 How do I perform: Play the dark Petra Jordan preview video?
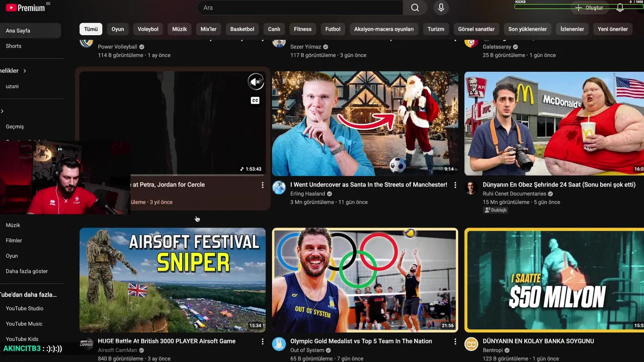pos(173,123)
